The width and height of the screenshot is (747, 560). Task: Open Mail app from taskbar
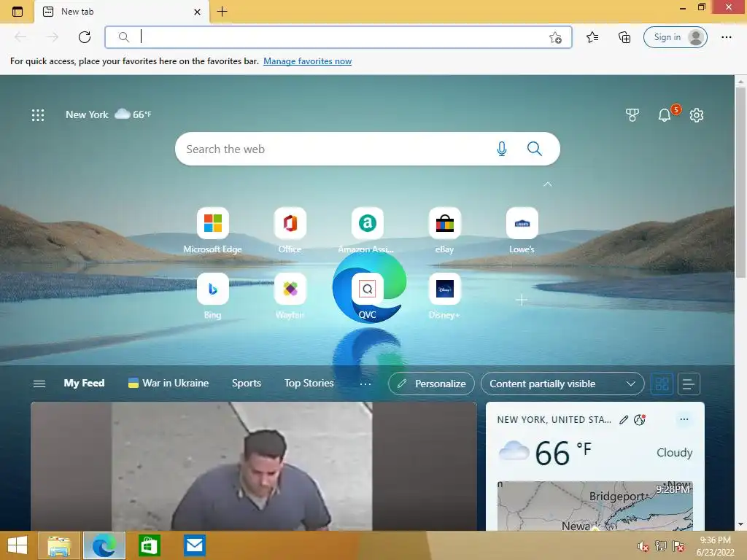click(194, 545)
